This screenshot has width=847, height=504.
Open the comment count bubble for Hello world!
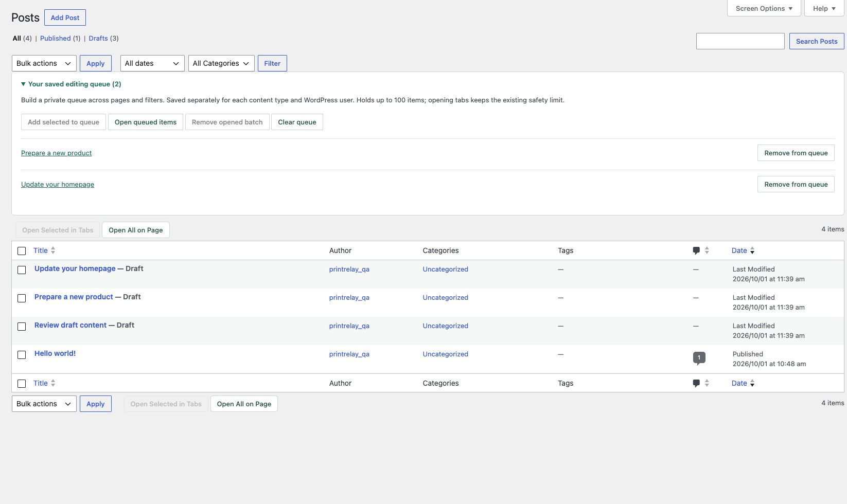point(699,358)
